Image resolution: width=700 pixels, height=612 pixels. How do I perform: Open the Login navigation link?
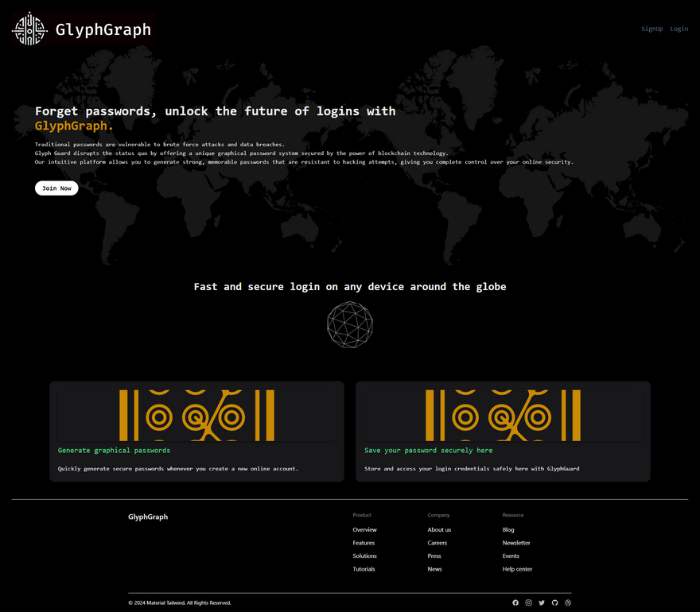(679, 29)
